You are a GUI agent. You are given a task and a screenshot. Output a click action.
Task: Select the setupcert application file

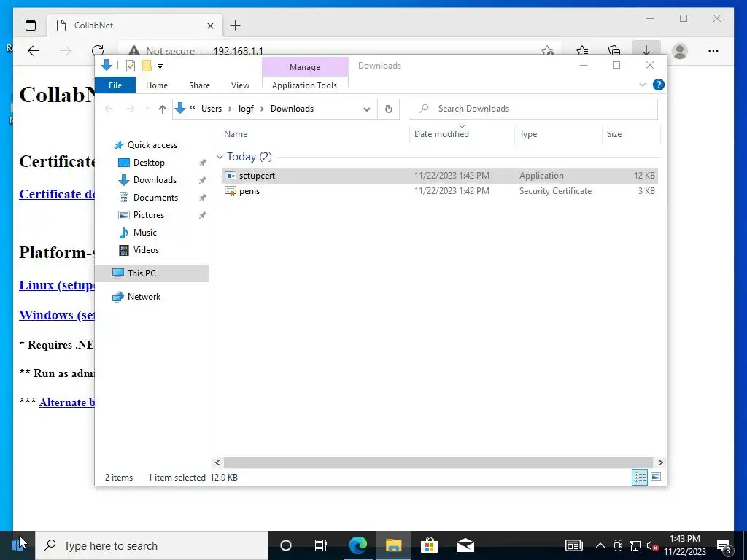[440, 175]
